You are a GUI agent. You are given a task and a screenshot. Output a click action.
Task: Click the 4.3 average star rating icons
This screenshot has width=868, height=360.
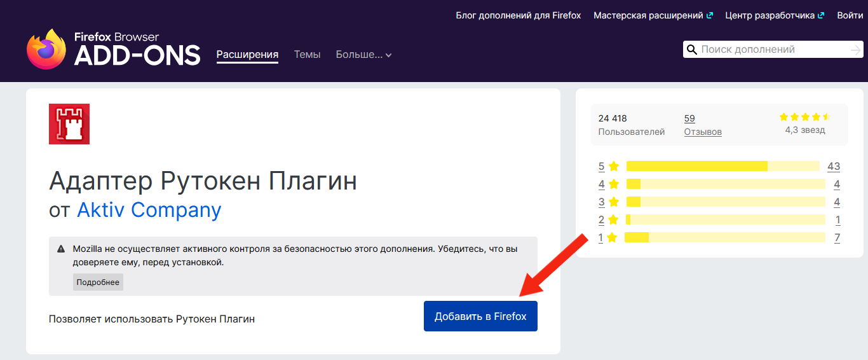(804, 117)
